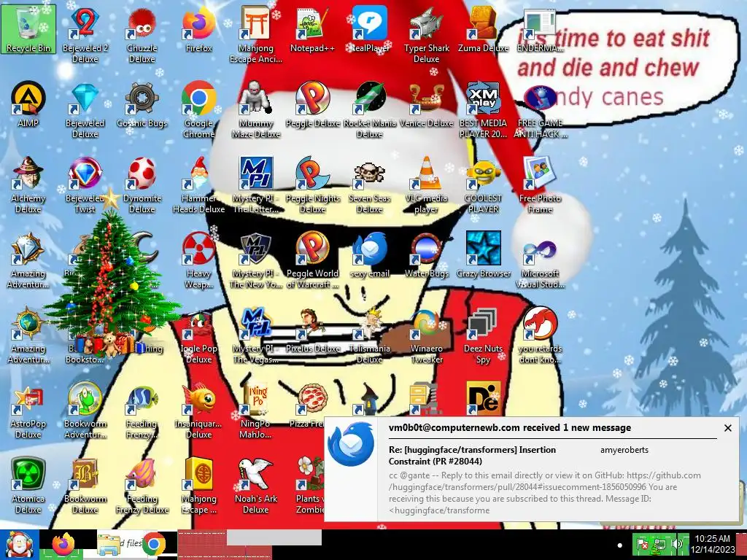This screenshot has width=747, height=560.
Task: Open Chuzzle Deluxe shortcut
Action: 142,35
